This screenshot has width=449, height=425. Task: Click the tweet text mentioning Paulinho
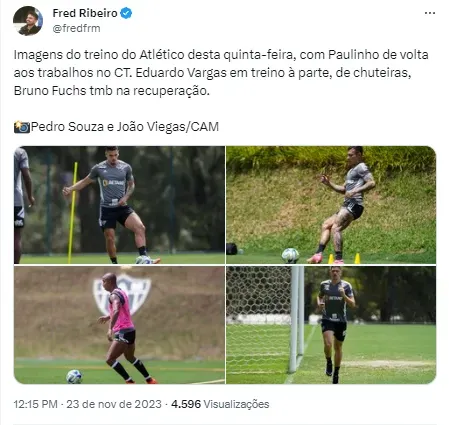pyautogui.click(x=221, y=72)
